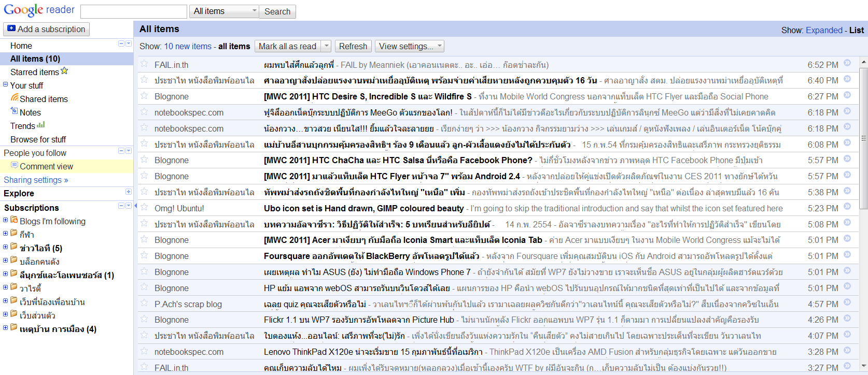Open Sharing settings link
The image size is (868, 375).
coord(36,180)
